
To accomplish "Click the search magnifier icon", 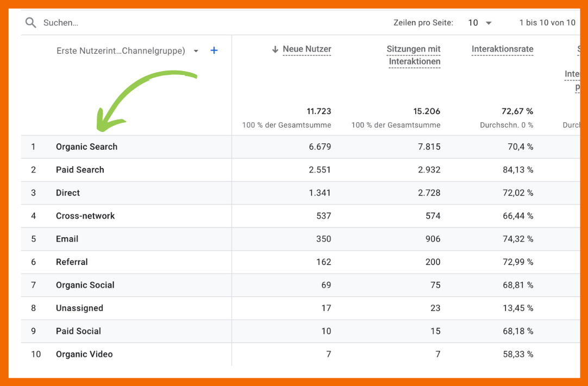I will [x=31, y=23].
